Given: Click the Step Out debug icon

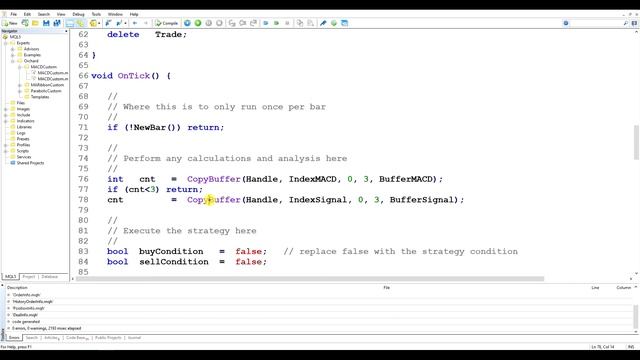Looking at the screenshot, I should (253, 23).
